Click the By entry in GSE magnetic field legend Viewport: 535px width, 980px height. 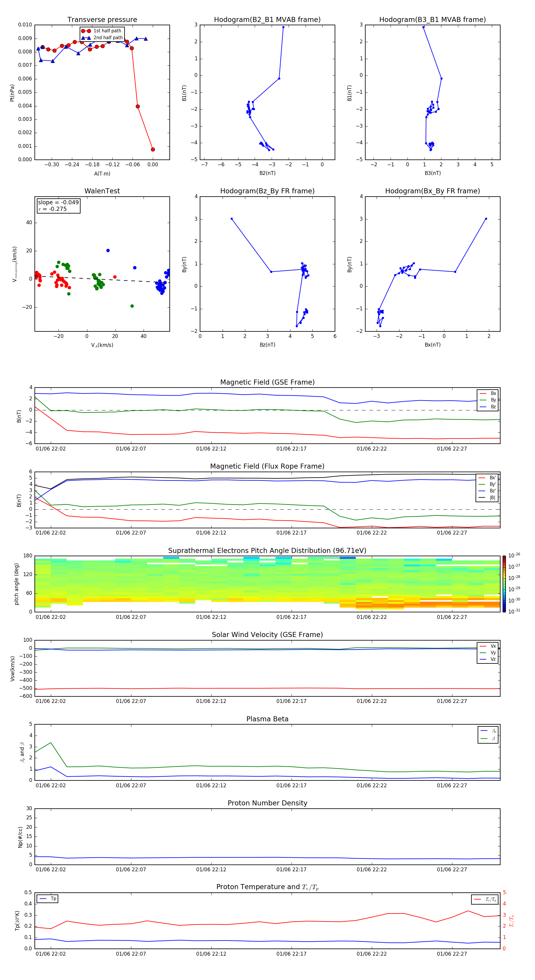tap(488, 400)
